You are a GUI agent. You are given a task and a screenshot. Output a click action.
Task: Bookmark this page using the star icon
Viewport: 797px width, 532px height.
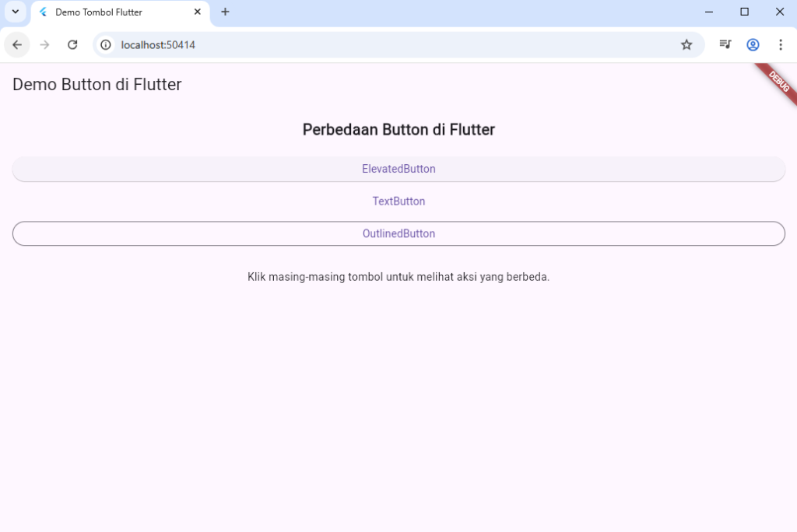coord(686,44)
